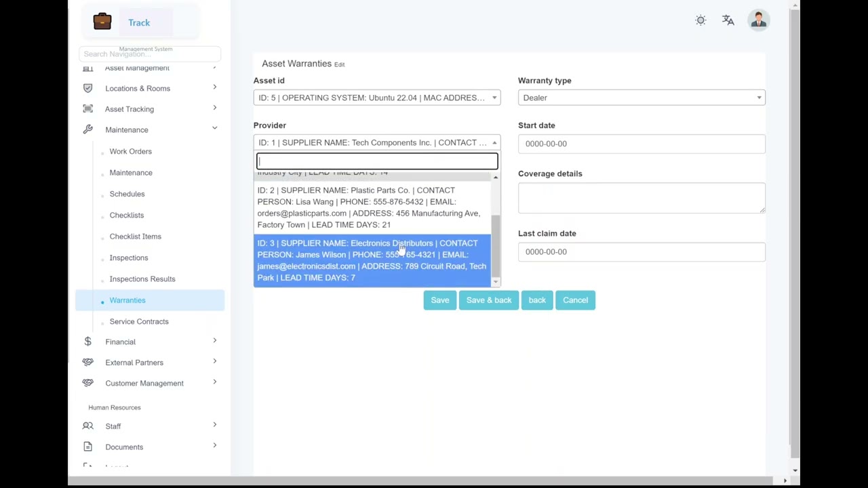Go to Schedules page

pyautogui.click(x=127, y=194)
